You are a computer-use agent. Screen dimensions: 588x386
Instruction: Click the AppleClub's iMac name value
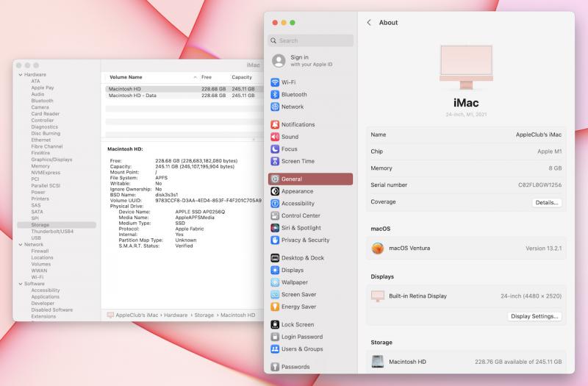(539, 135)
